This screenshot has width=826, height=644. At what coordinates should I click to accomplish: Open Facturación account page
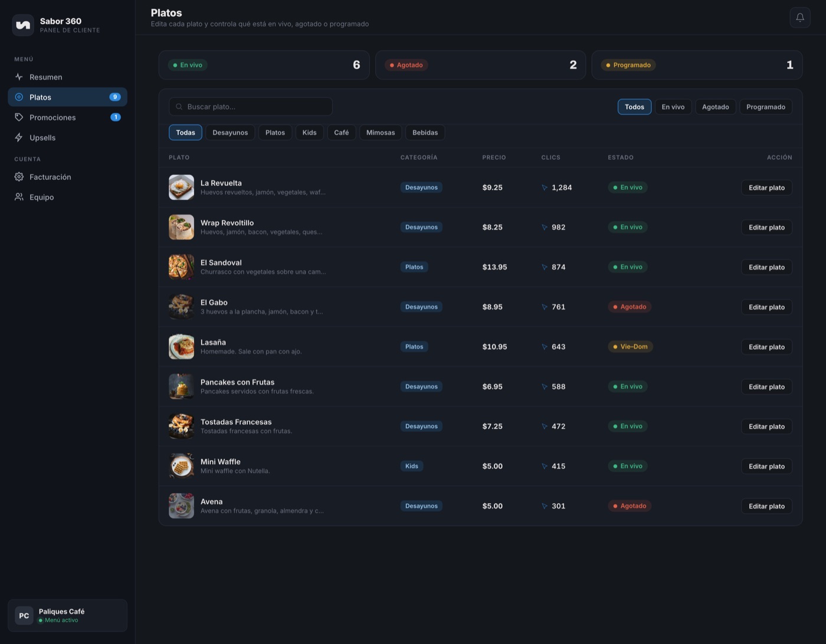(x=67, y=177)
